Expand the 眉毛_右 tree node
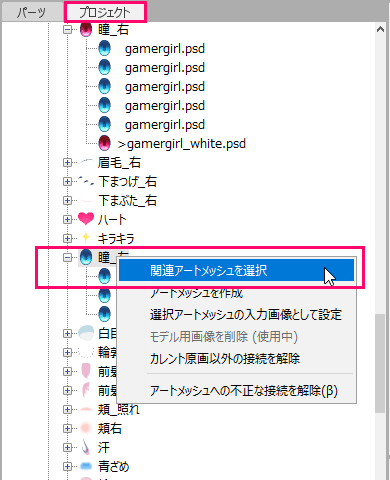390x480 pixels. [67, 163]
